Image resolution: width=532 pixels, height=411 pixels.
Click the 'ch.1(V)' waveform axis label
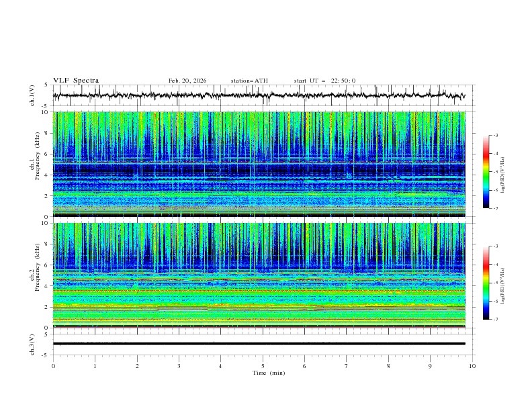32,95
